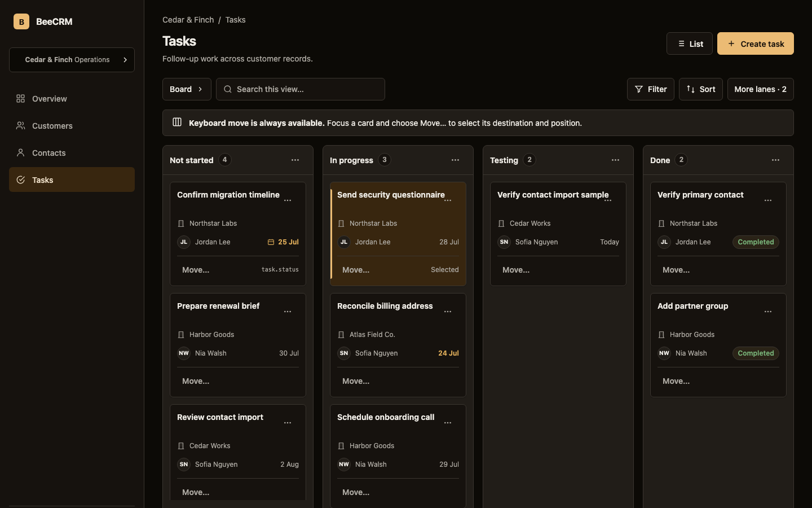The width and height of the screenshot is (812, 508).
Task: Open menu for Send security questionnaire card
Action: [448, 200]
